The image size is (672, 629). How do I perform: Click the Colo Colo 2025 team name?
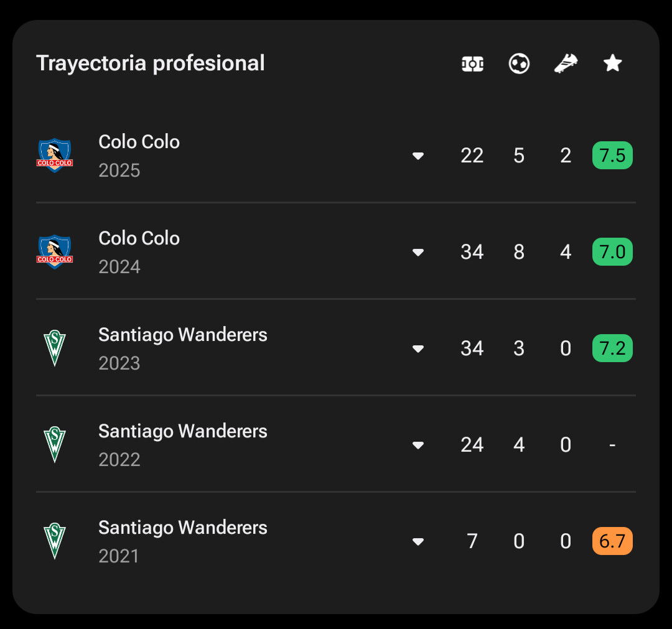point(139,142)
